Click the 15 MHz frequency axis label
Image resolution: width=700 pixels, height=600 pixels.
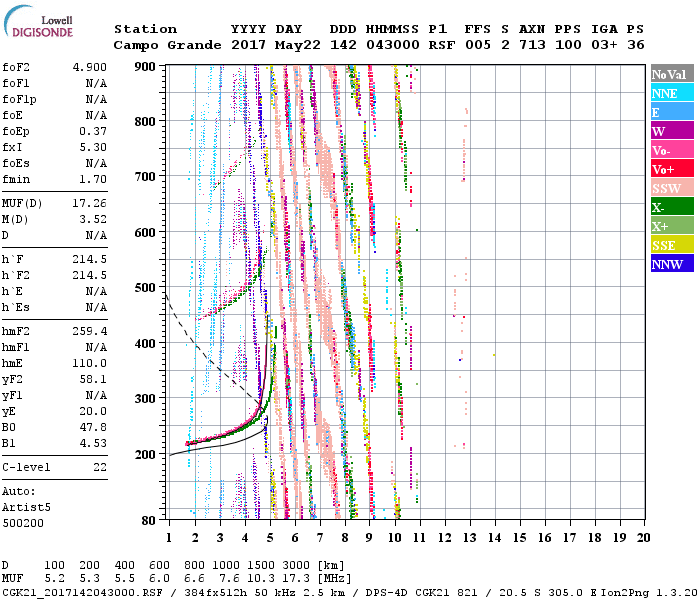pos(519,538)
